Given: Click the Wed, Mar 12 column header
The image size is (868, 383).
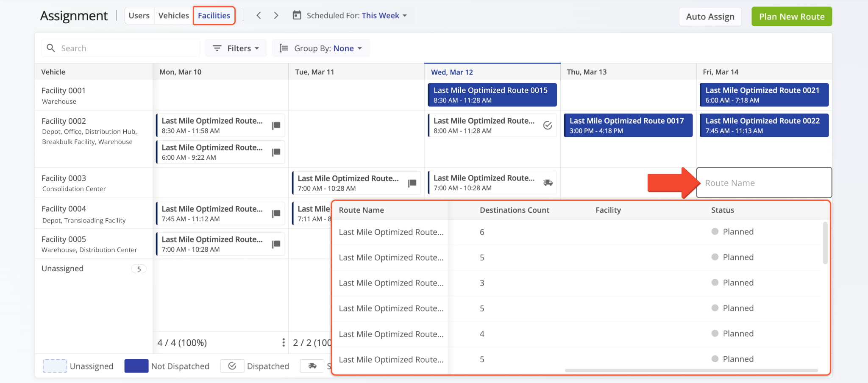Looking at the screenshot, I should pos(492,72).
